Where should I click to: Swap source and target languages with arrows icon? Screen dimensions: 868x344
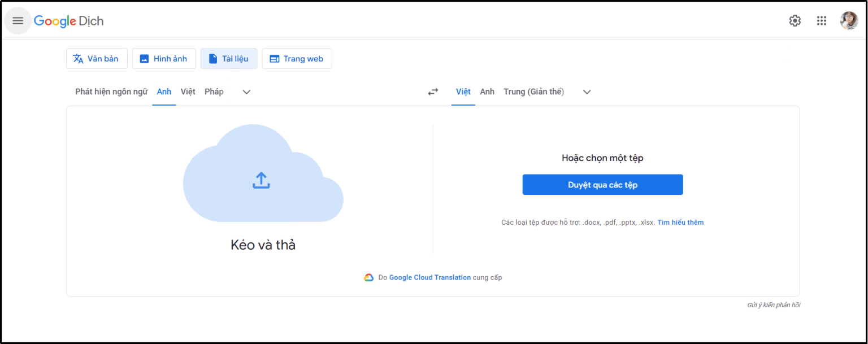point(432,91)
